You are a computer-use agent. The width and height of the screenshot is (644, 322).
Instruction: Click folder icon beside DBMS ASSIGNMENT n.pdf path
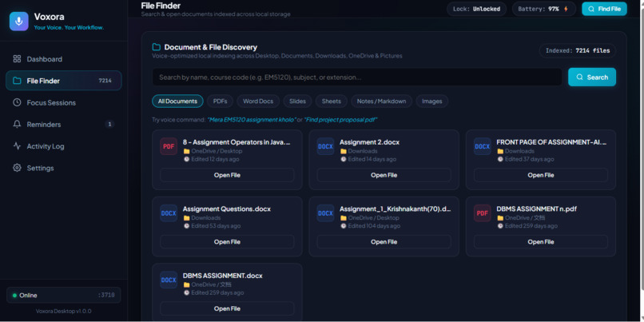(x=500, y=217)
